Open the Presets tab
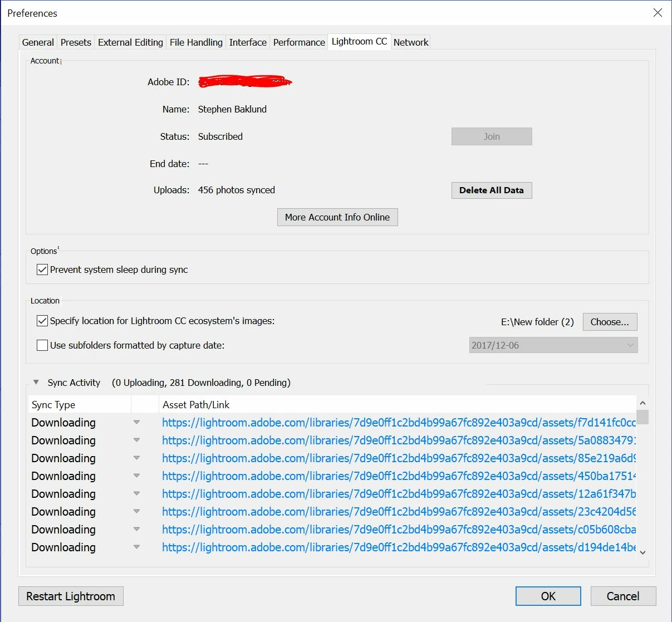Image resolution: width=672 pixels, height=622 pixels. coord(76,42)
